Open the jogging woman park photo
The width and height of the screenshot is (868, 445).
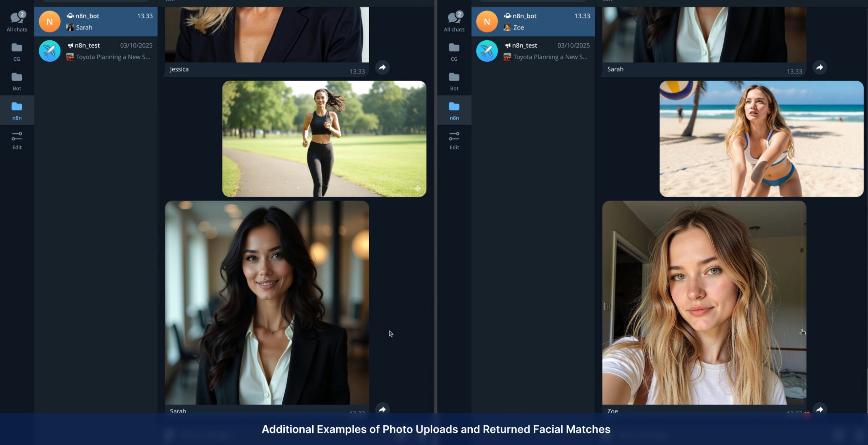pyautogui.click(x=324, y=138)
